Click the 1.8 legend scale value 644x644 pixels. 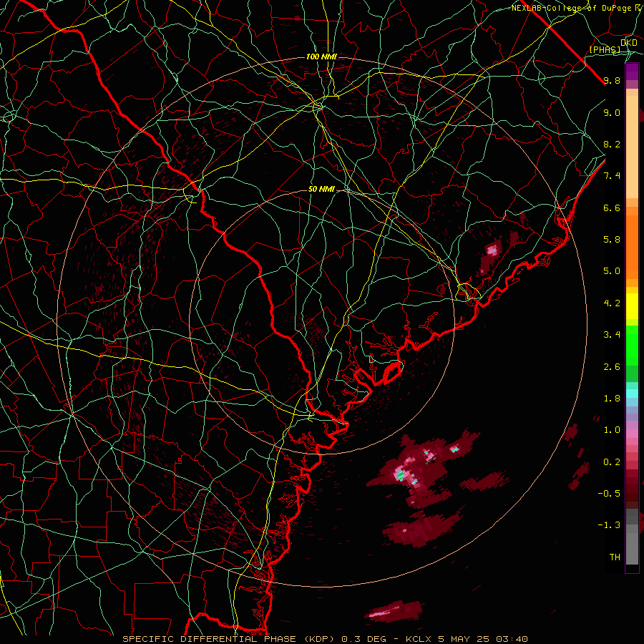coord(612,399)
